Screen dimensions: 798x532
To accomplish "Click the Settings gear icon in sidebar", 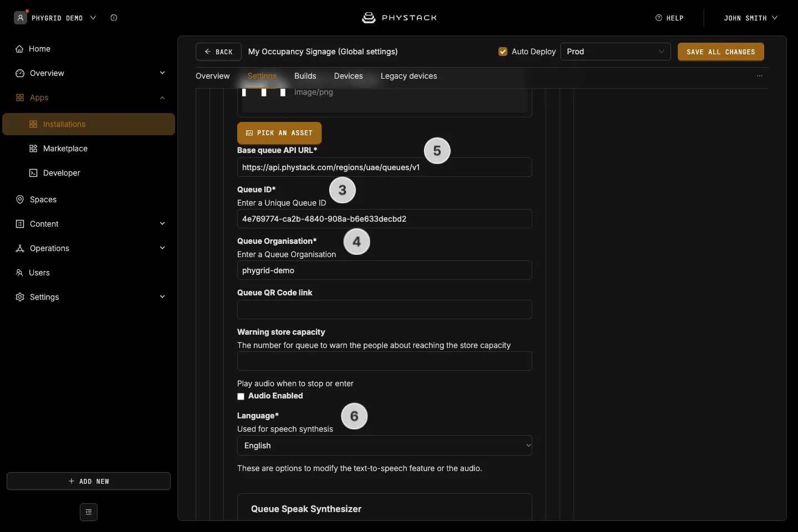I will (20, 297).
